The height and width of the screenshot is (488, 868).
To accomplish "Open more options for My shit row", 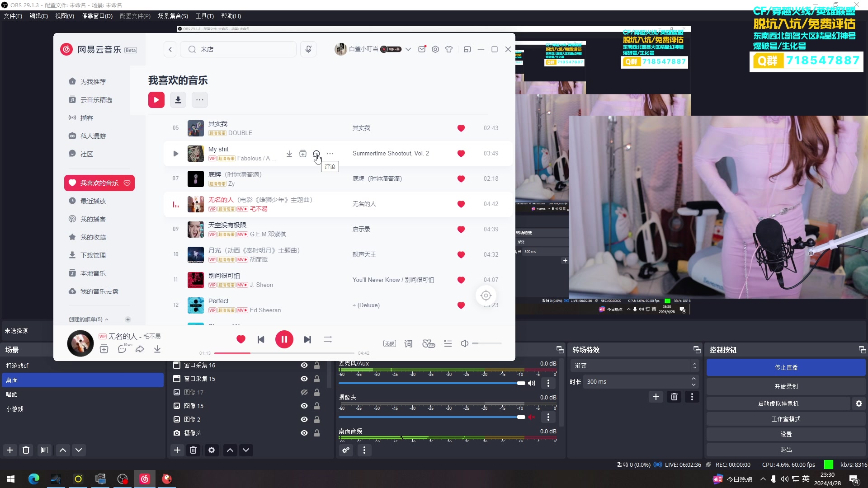I will pos(330,154).
